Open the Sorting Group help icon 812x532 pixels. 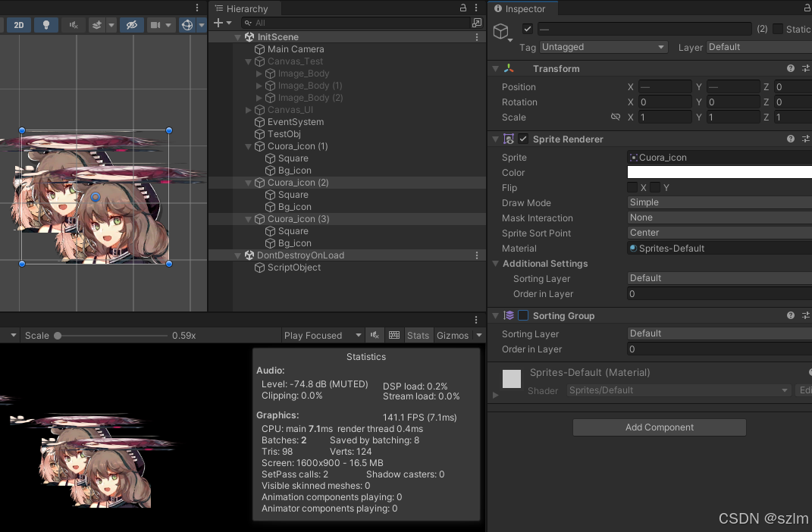click(790, 315)
